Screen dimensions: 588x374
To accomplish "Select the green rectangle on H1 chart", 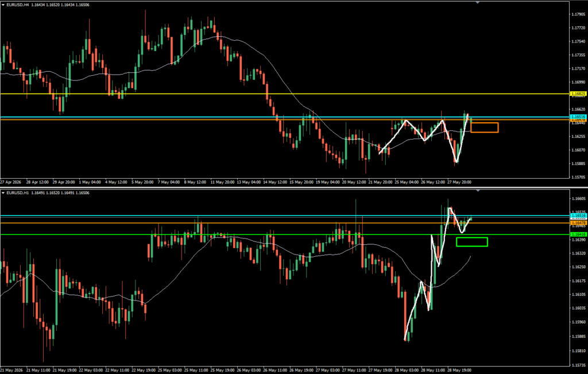I will [472, 242].
